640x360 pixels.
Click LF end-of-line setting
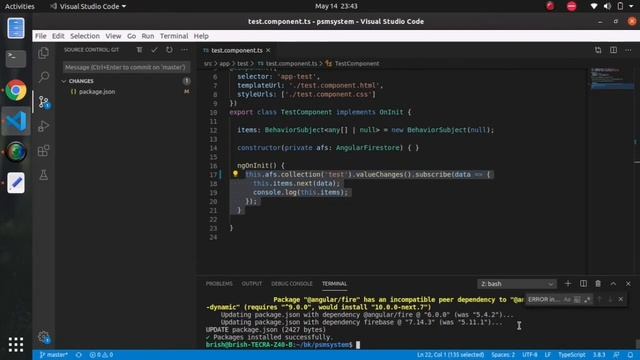(x=548, y=355)
